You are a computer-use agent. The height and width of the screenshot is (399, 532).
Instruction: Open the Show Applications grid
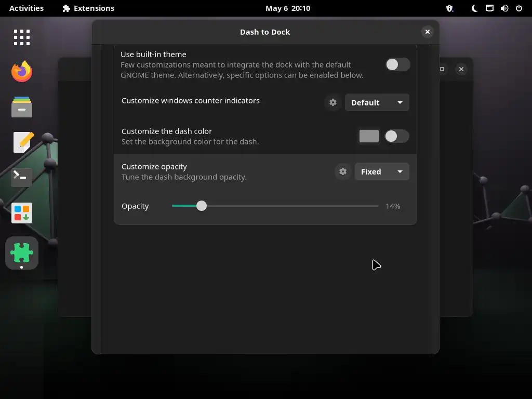[22, 37]
